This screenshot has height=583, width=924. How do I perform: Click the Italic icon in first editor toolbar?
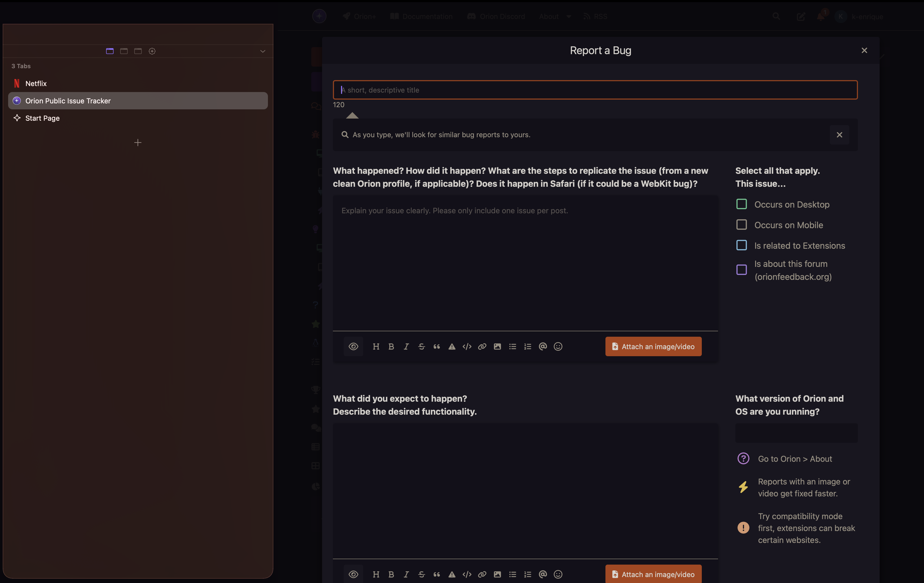[x=406, y=346]
